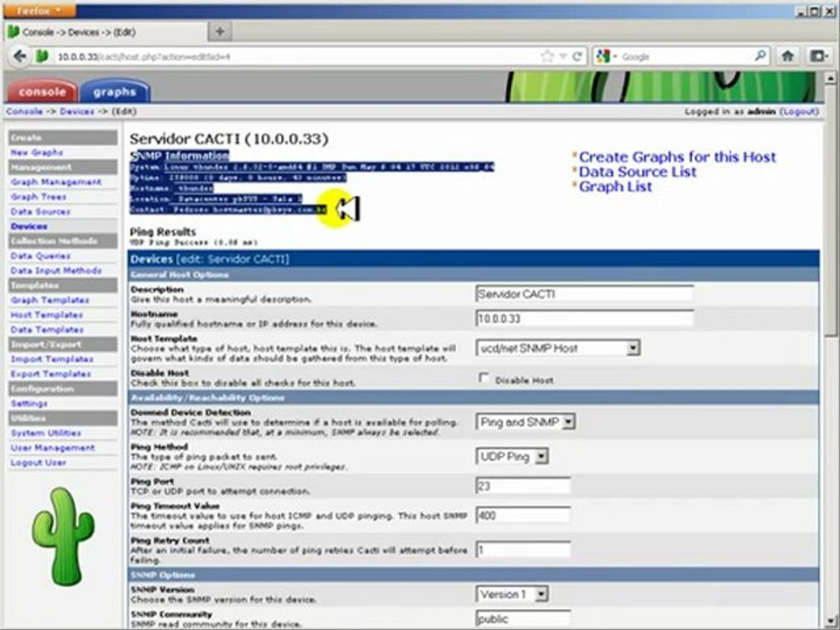This screenshot has width=840, height=630.
Task: Open the browser home page icon
Action: (787, 56)
